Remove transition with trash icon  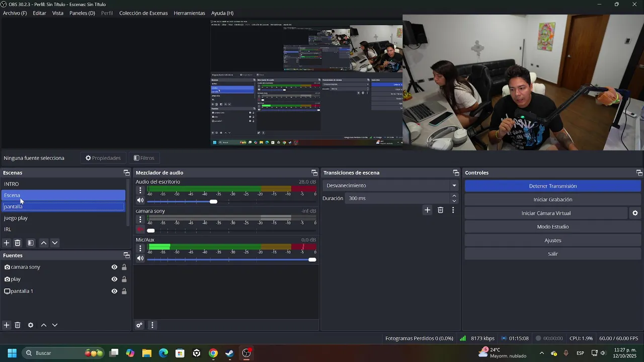click(x=440, y=210)
